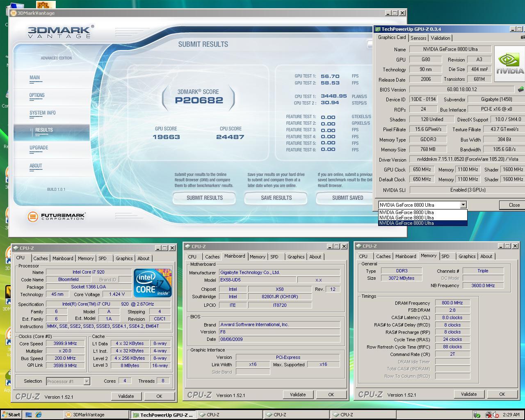This screenshot has width=525, height=420.
Task: Click Validate in left CPU-Z window
Action: tap(126, 396)
